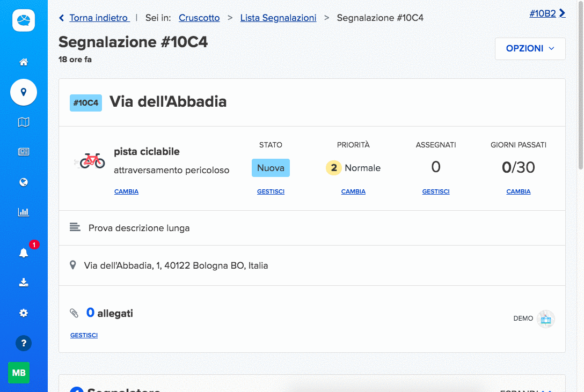Screen dimensions: 584x392
Task: Open the OPZIONI dropdown menu
Action: (530, 49)
